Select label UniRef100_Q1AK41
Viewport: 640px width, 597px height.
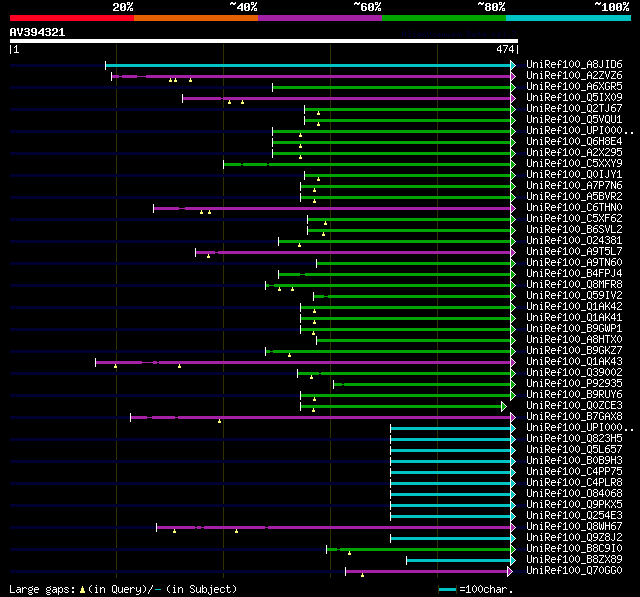[x=574, y=318]
